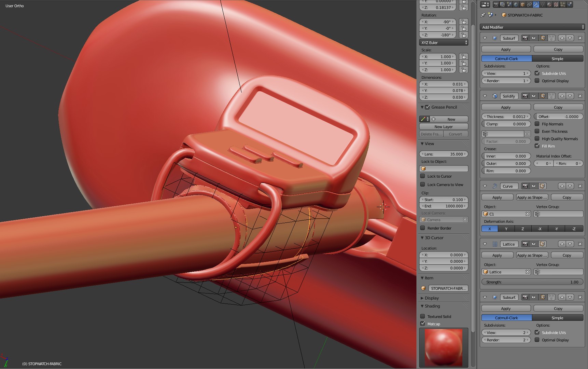588x369 pixels.
Task: Move the Lattice modifier down in stack
Action: coord(570,244)
